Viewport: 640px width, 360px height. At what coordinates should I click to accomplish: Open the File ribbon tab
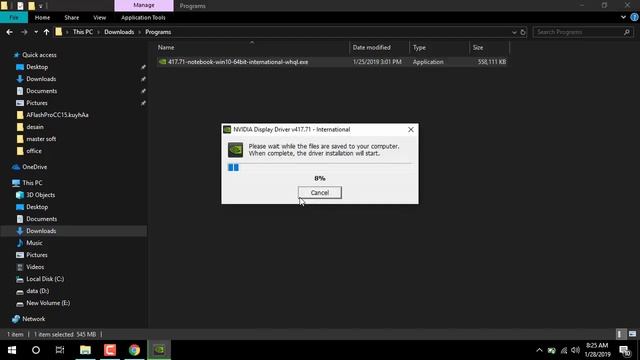click(x=14, y=18)
